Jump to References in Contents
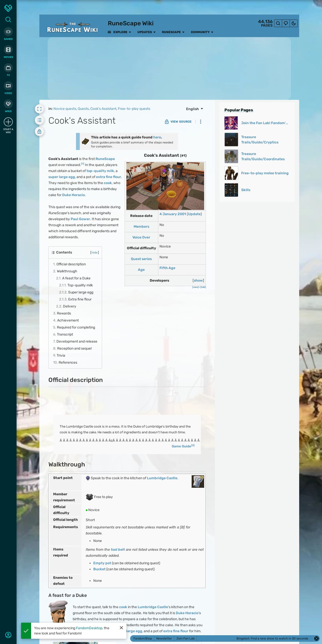This screenshot has width=322, height=644. click(x=65, y=362)
